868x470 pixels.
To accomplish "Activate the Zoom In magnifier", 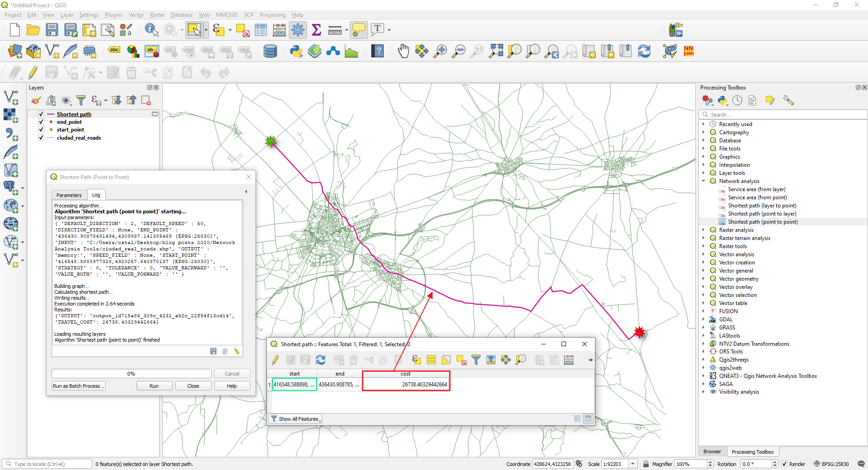I will coord(440,51).
